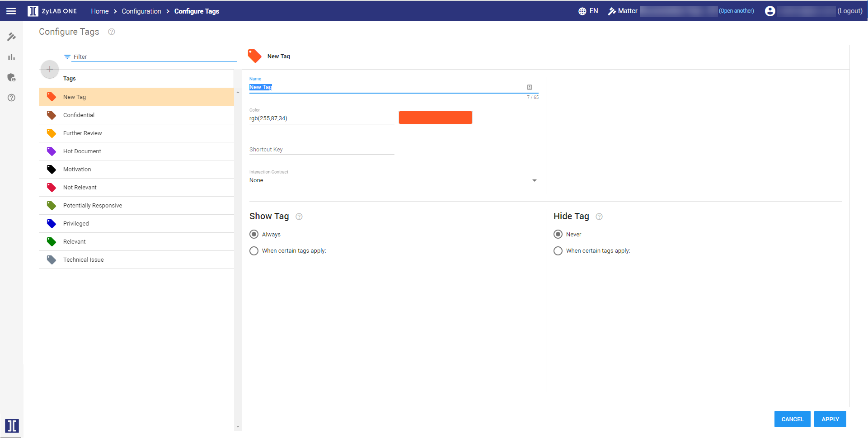The width and height of the screenshot is (868, 438).
Task: Go to Configuration breadcrumb
Action: tap(141, 11)
